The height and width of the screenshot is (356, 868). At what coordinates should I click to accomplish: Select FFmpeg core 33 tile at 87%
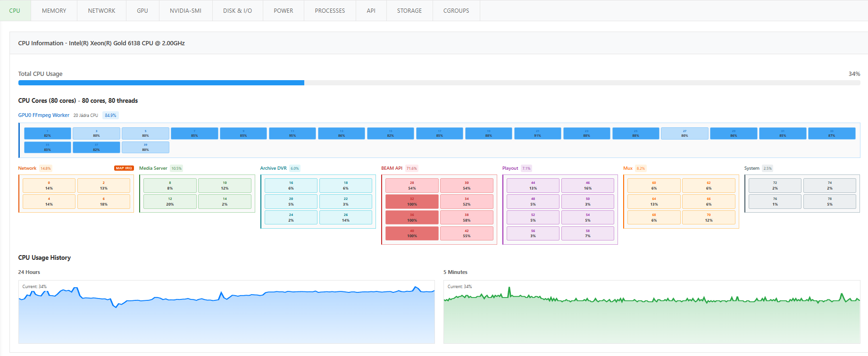pos(832,133)
